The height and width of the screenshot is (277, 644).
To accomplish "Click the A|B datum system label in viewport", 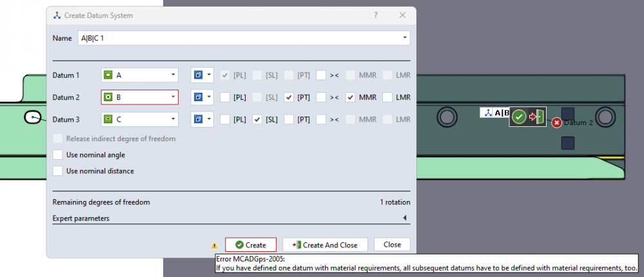I will click(495, 113).
